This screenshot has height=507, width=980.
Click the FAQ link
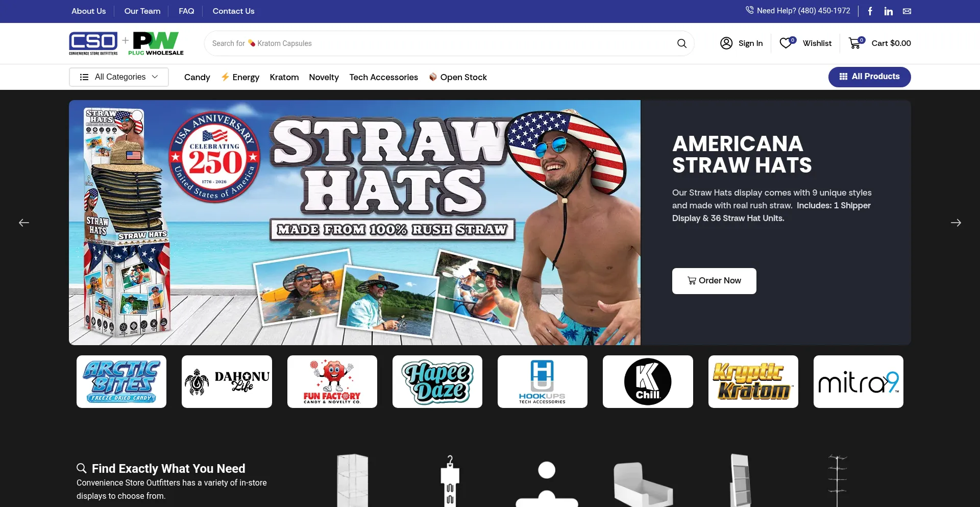pos(186,11)
